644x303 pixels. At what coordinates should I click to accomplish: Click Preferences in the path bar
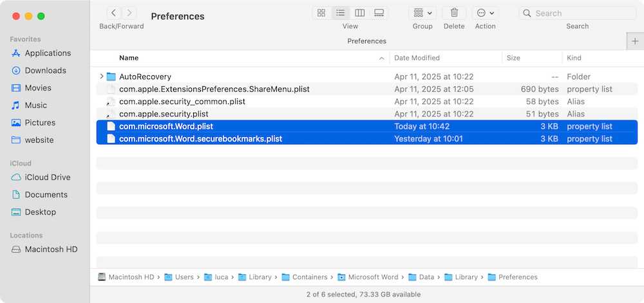tap(513, 277)
